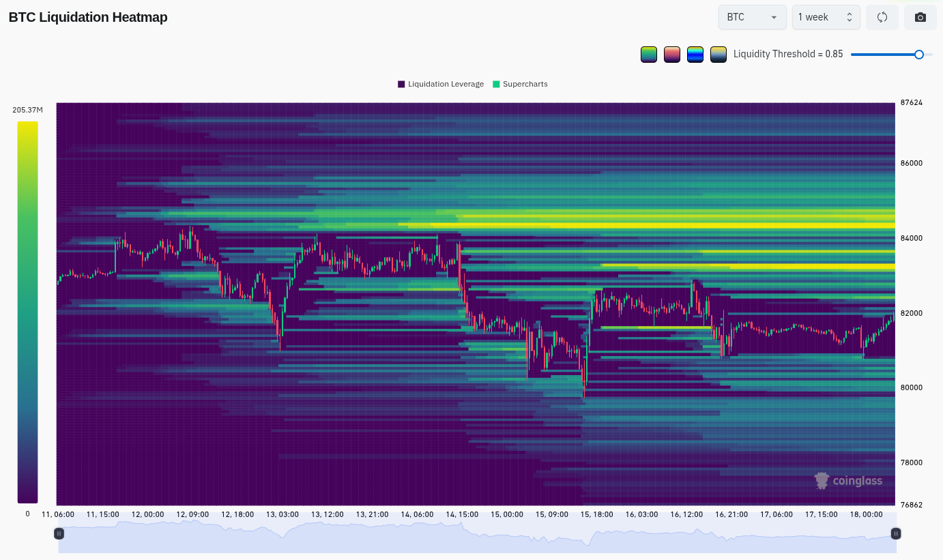
Task: Take a chart screenshot with the camera icon
Action: 920,17
